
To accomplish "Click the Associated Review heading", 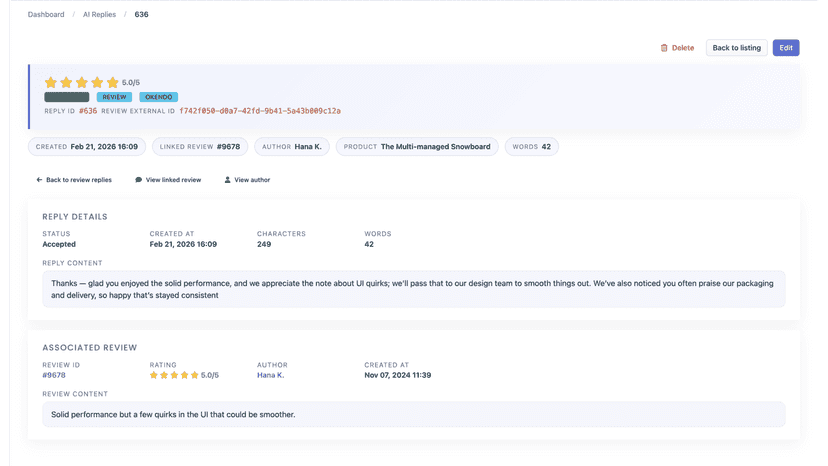I will [x=90, y=348].
